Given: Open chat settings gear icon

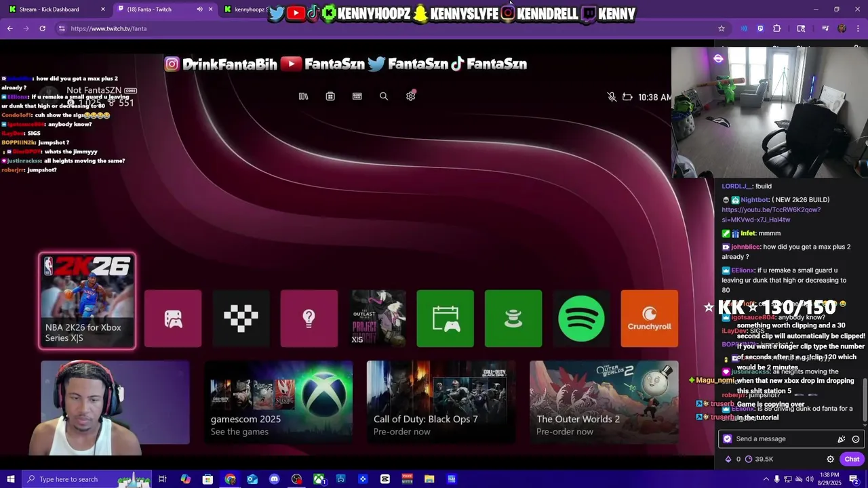Looking at the screenshot, I should coord(830,459).
